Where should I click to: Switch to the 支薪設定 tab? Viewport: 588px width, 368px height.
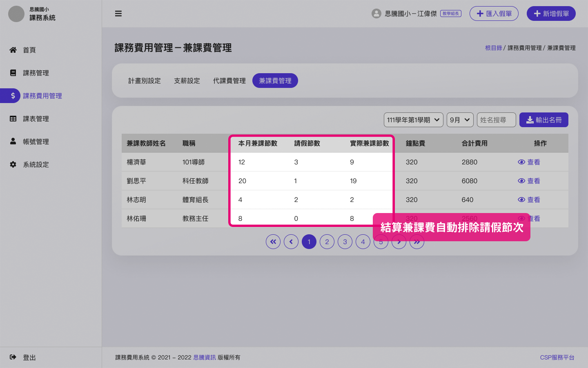tap(187, 81)
